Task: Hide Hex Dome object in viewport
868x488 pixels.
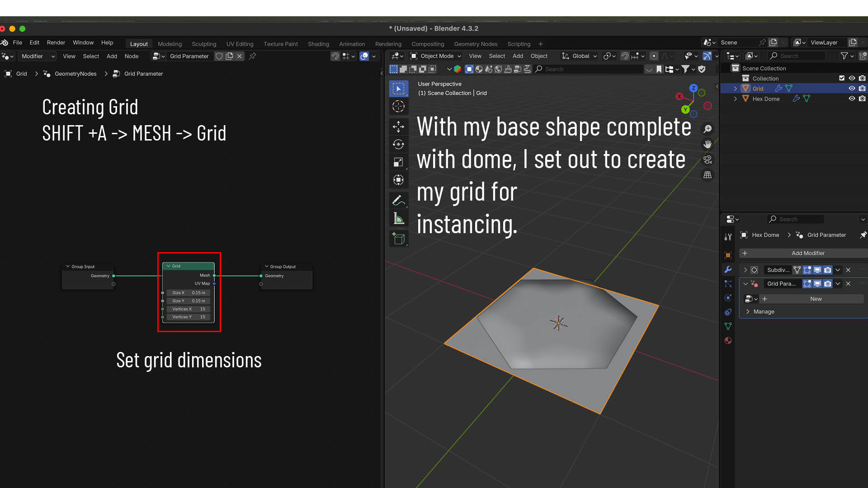Action: pyautogui.click(x=852, y=99)
